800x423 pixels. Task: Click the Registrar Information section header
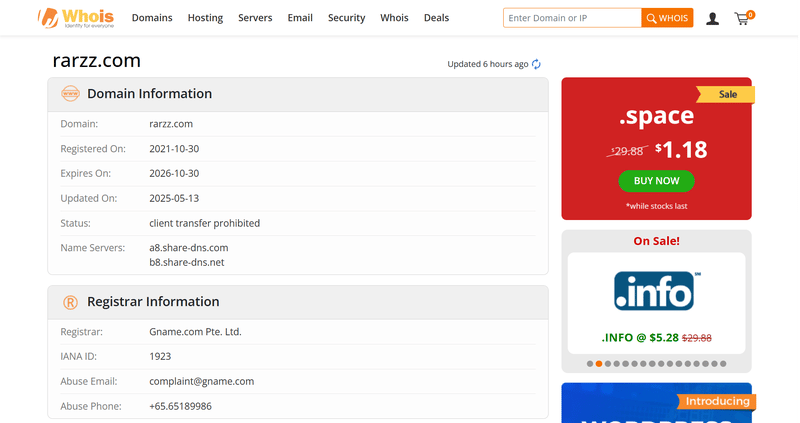(298, 303)
